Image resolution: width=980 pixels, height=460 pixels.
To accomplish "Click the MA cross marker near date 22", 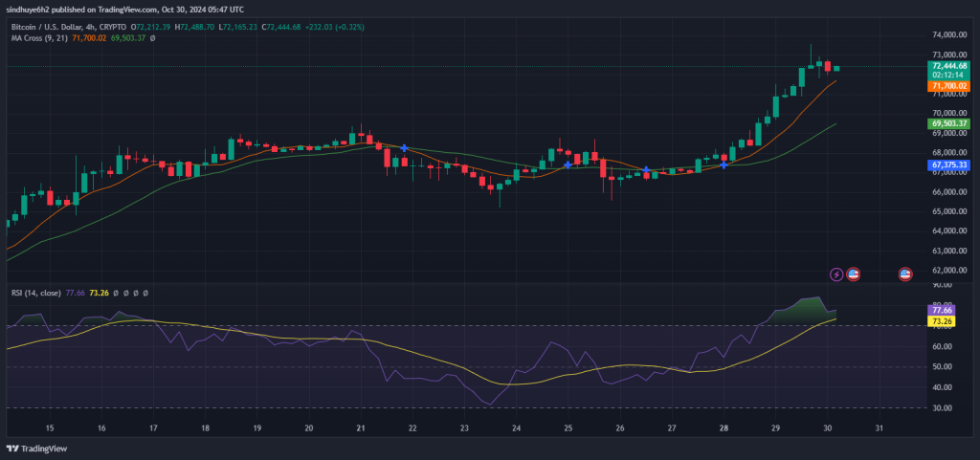I will [406, 148].
